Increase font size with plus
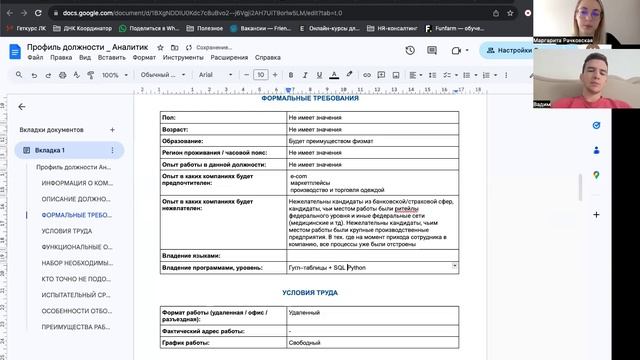This screenshot has width=640, height=360. point(275,75)
